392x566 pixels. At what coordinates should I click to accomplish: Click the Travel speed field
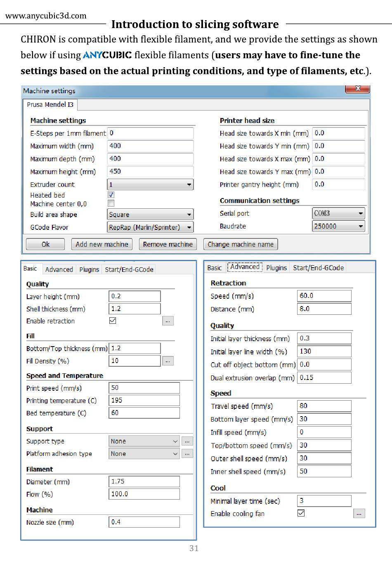click(324, 406)
